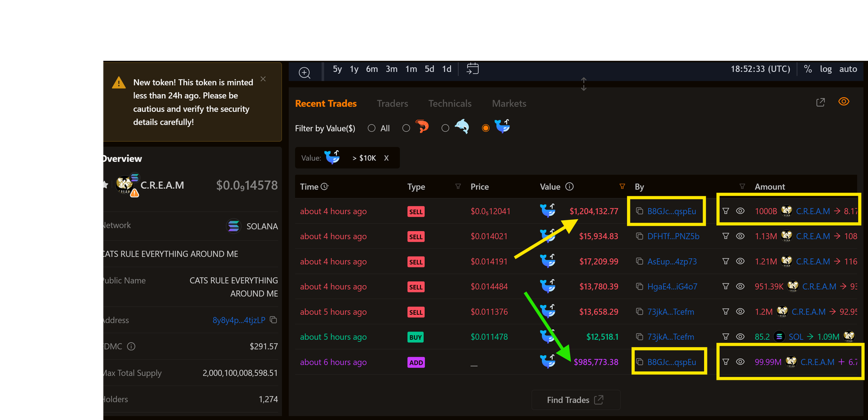Switch to the Markets tab
This screenshot has height=420, width=868.
[509, 104]
